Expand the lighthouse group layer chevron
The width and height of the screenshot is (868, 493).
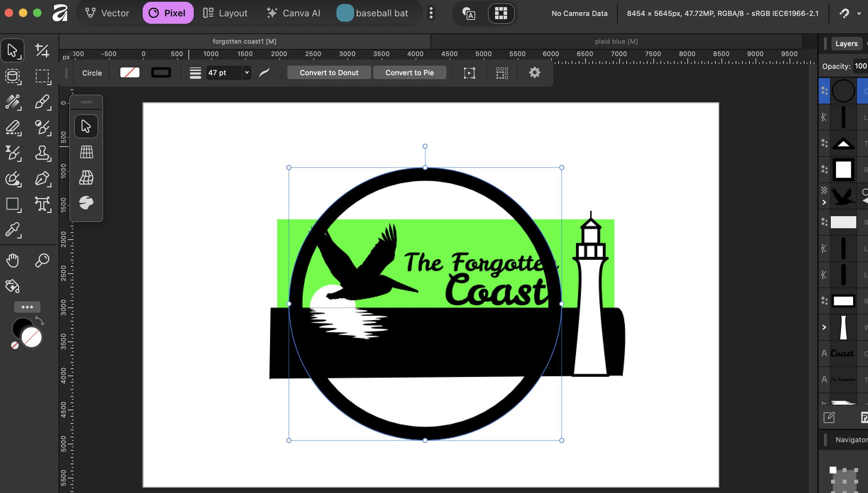pyautogui.click(x=824, y=327)
